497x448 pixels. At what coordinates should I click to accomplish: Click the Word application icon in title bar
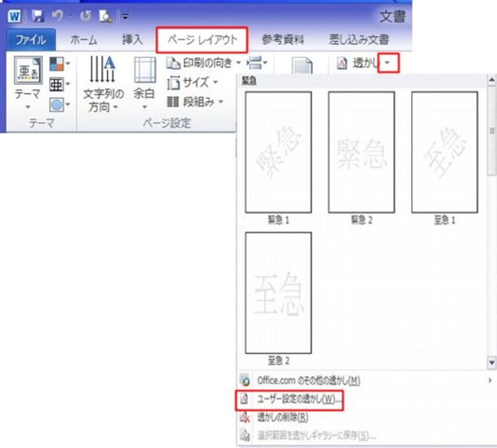(15, 16)
